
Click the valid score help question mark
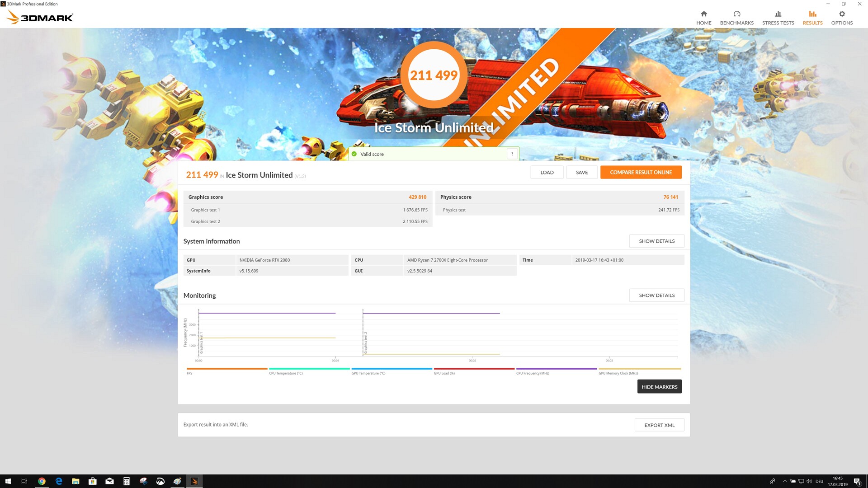tap(512, 154)
